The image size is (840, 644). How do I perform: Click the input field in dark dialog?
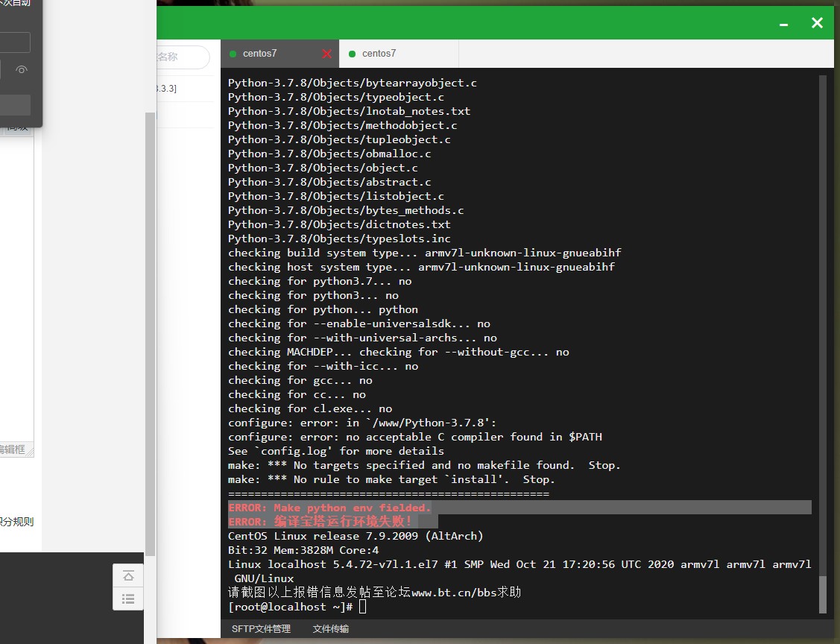click(15, 42)
